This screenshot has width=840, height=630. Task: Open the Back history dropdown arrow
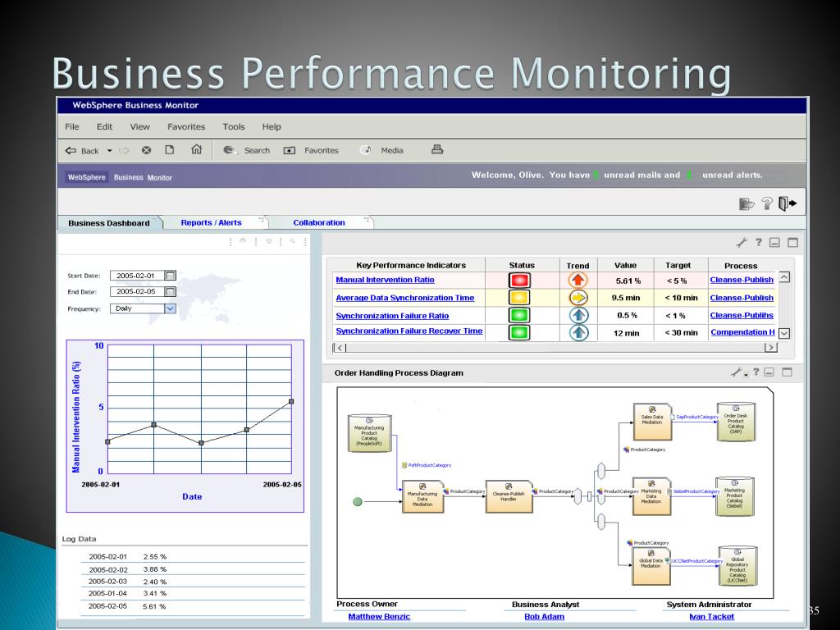click(109, 151)
